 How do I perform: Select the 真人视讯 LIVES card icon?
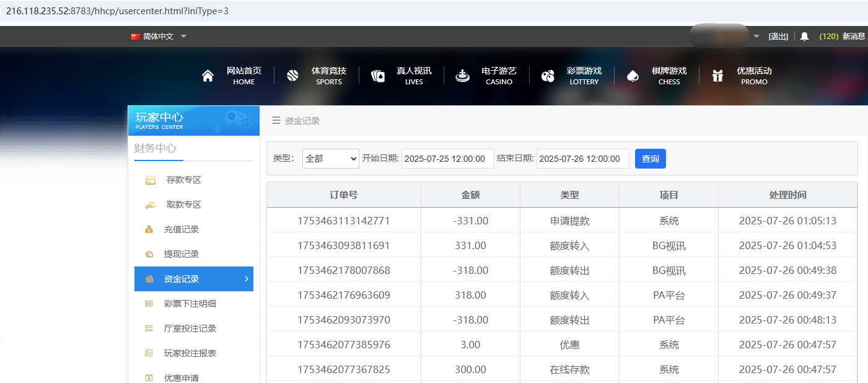coord(377,75)
